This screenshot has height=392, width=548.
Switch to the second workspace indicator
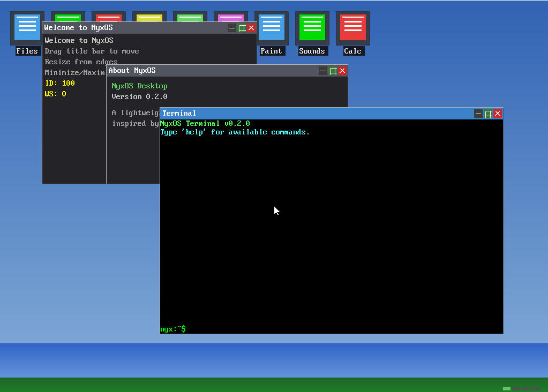516,388
